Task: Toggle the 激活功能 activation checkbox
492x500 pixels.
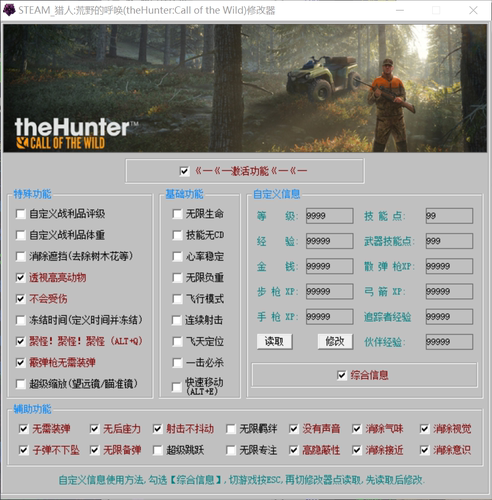Action: (184, 171)
